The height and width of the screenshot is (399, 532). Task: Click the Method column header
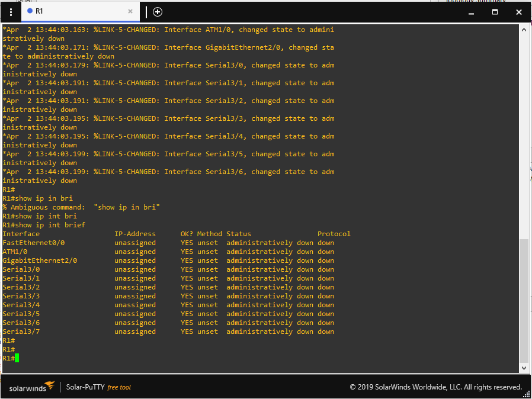coord(209,234)
